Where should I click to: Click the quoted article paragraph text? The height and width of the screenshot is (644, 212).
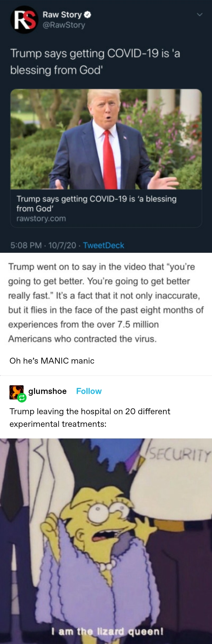tap(106, 303)
